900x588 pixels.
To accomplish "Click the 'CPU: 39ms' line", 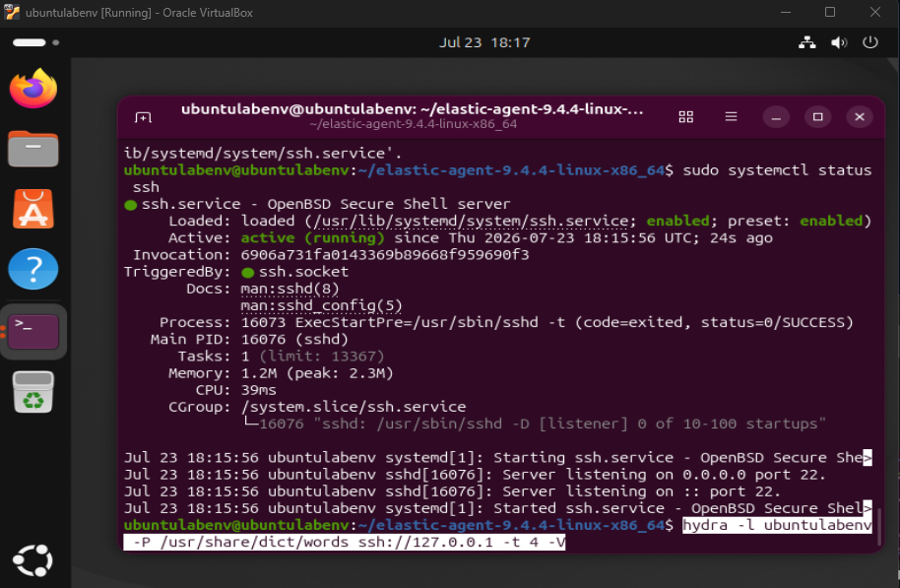I will click(x=236, y=390).
